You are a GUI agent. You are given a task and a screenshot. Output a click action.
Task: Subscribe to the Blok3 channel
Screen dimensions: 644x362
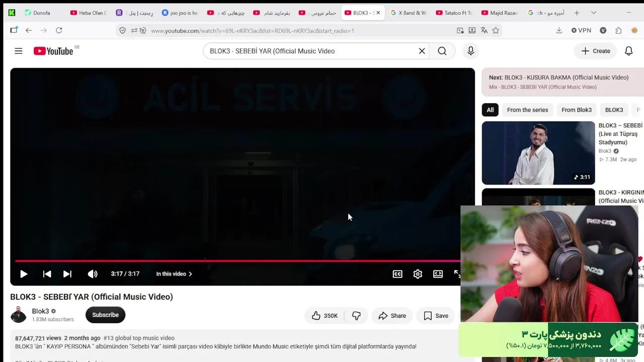(x=105, y=315)
